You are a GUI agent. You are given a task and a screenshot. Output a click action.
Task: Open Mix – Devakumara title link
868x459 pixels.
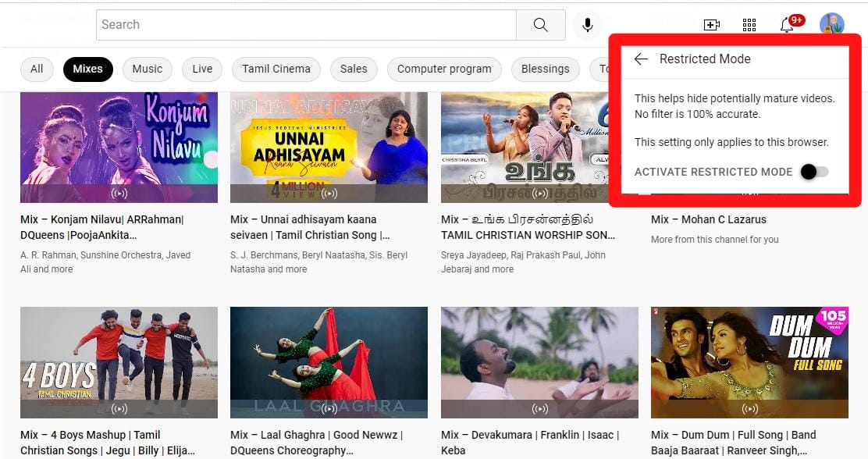(530, 443)
